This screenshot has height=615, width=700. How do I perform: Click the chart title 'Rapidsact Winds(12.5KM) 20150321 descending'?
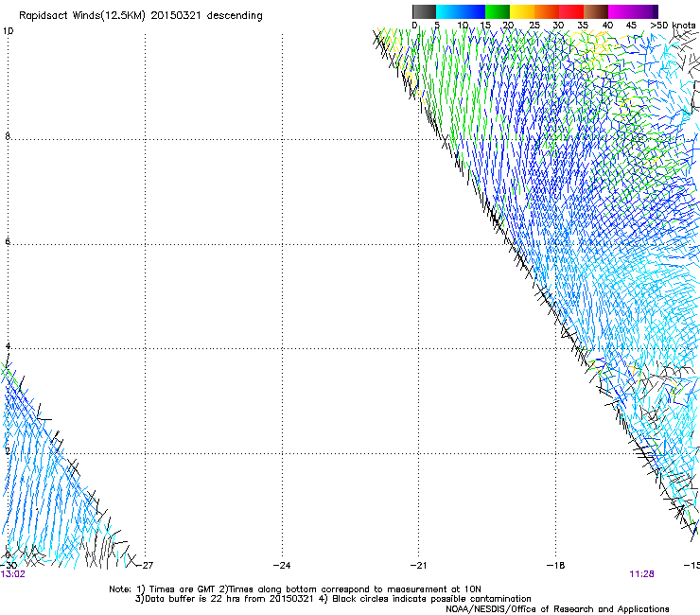(141, 16)
